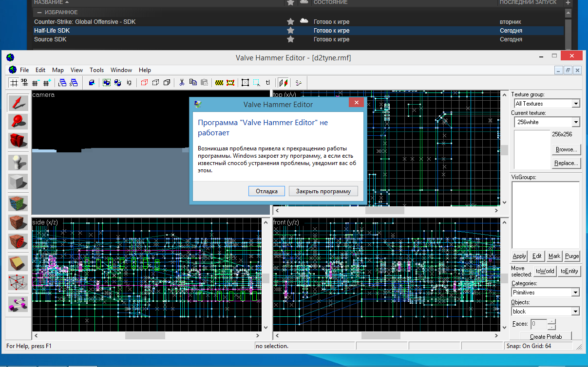The image size is (588, 367).
Task: Click the Larger Grid toolbar icon
Action: (x=47, y=82)
